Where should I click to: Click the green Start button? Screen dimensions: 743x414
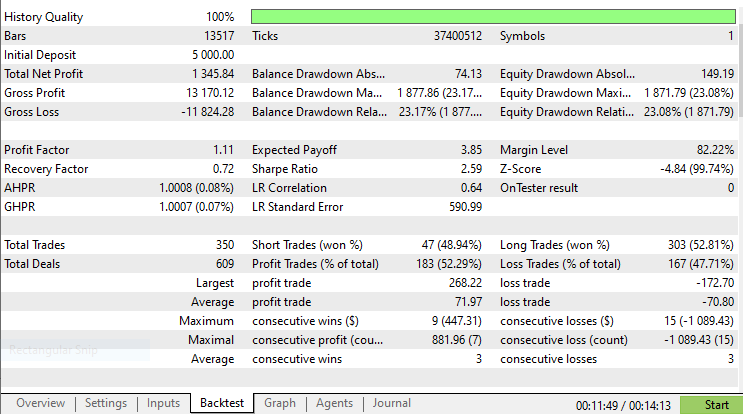click(711, 405)
